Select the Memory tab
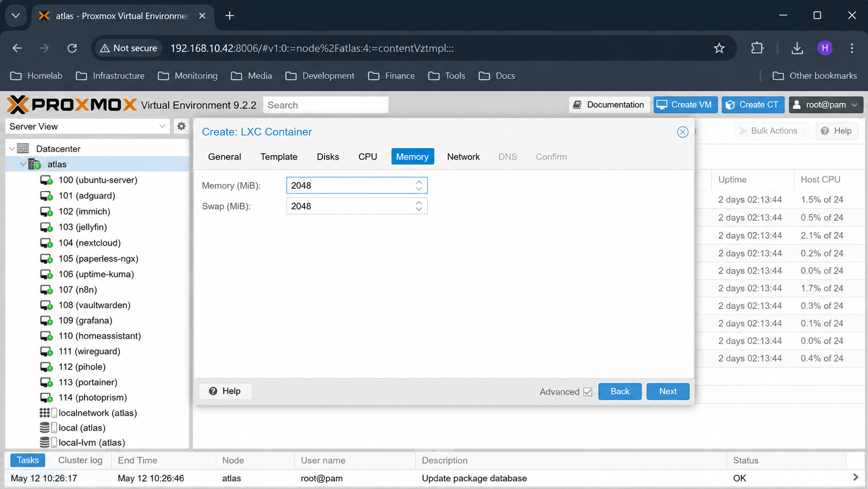Screen dimensions: 868x489 (412, 157)
